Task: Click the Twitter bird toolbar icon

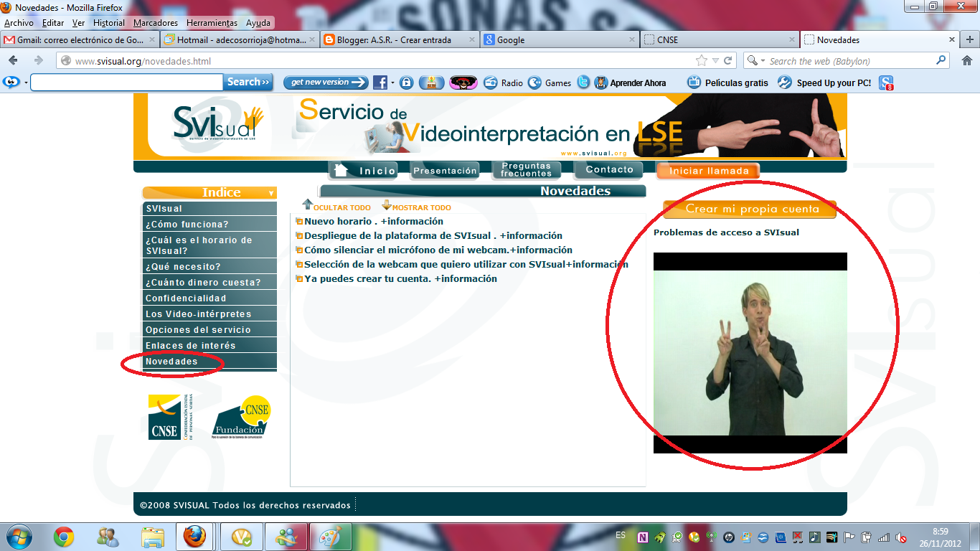Action: click(x=583, y=83)
